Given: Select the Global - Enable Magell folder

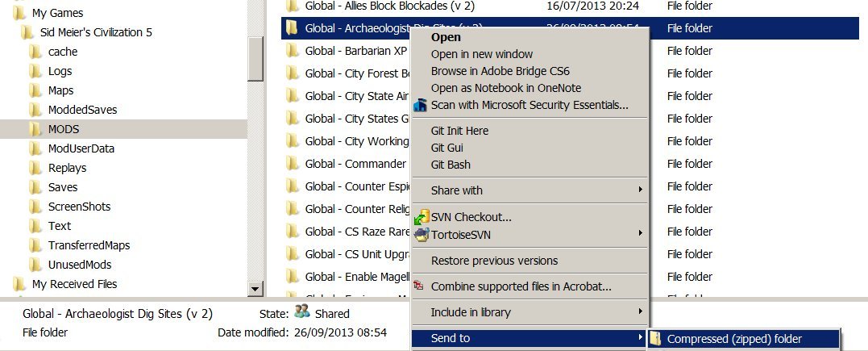Looking at the screenshot, I should pos(357,277).
